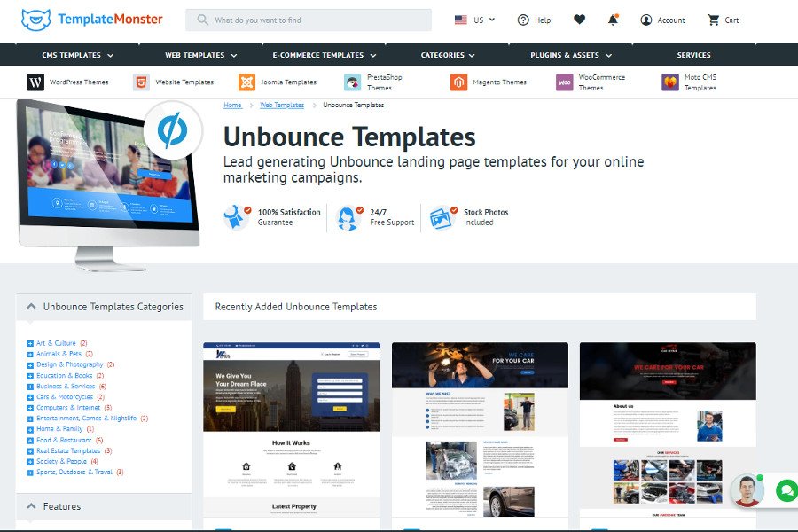798x532 pixels.
Task: Open Web Templates dropdown menu
Action: click(200, 54)
